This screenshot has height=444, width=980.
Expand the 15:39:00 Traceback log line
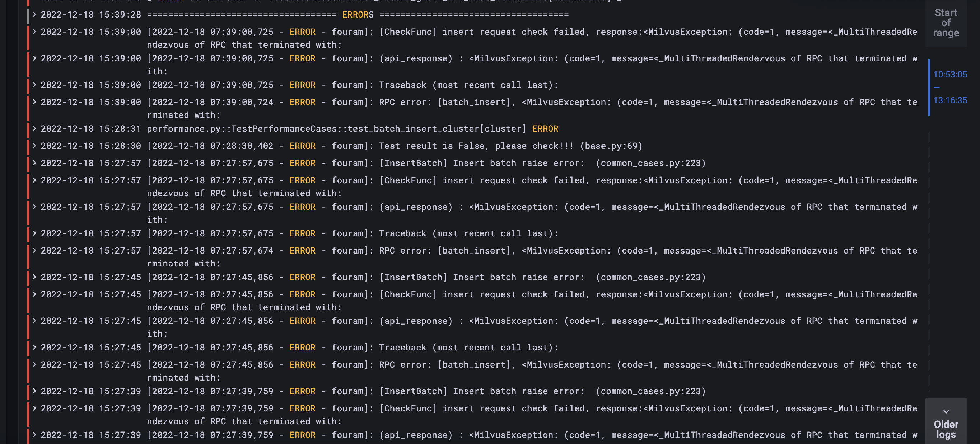34,85
